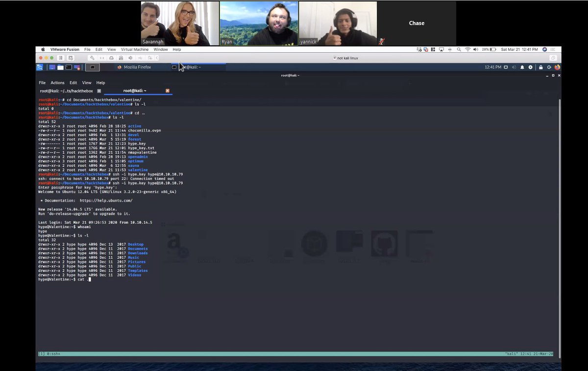Click the VMware network adapter arrows icon

click(102, 58)
